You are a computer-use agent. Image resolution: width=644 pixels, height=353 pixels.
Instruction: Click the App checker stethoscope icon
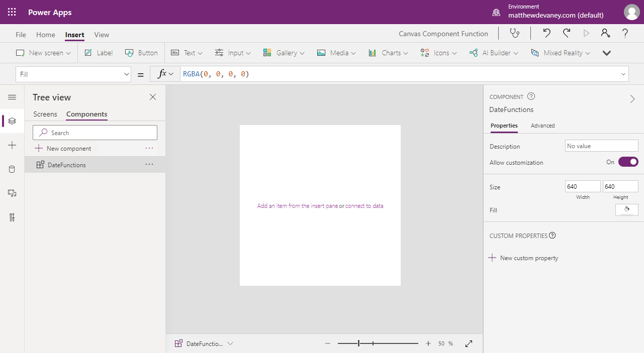514,34
